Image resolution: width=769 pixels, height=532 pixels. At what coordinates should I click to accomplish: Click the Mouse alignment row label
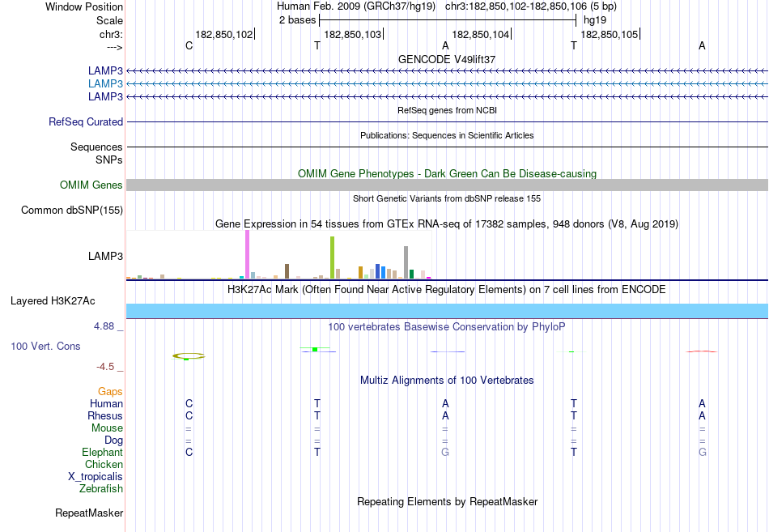point(107,428)
